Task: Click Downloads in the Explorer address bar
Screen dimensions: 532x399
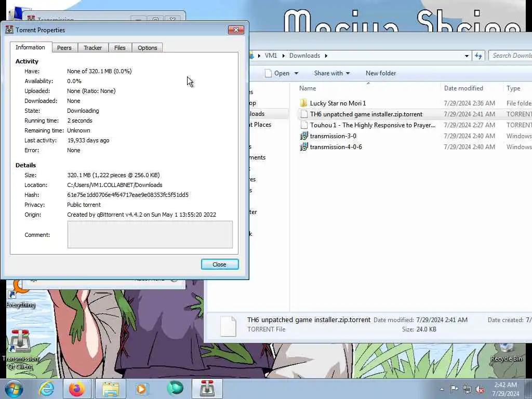Action: pos(304,55)
